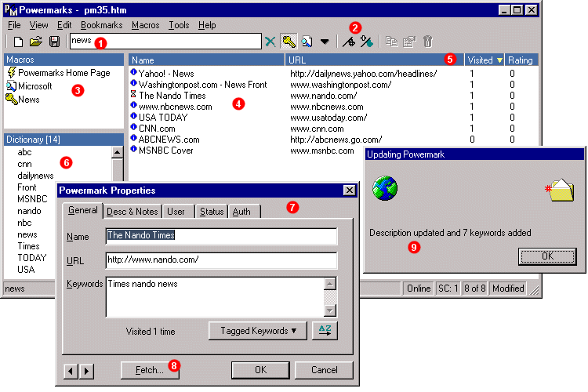This screenshot has width=588, height=392.
Task: Click the AZ sort keywords button
Action: pyautogui.click(x=325, y=331)
